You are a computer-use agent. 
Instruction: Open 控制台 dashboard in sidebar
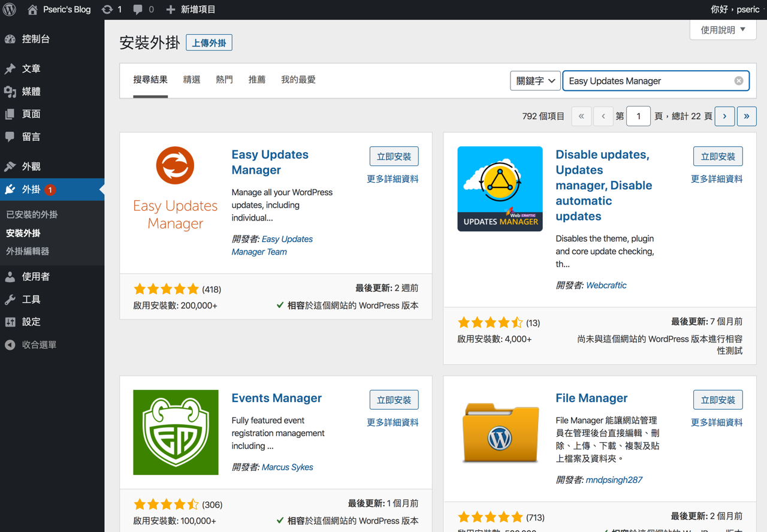[x=52, y=39]
